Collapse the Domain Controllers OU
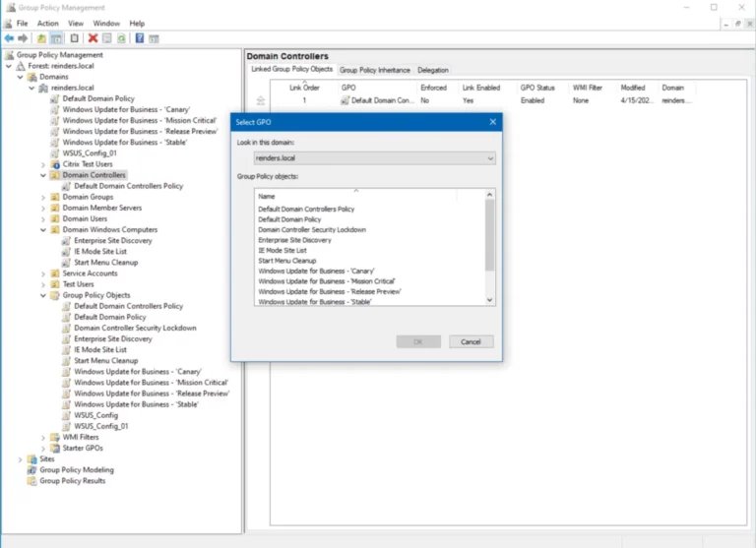 pyautogui.click(x=43, y=175)
